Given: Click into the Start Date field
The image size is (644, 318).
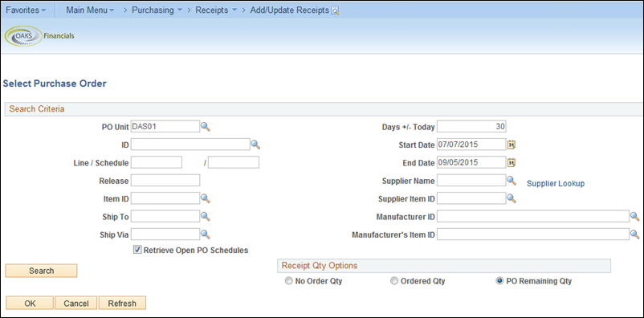Looking at the screenshot, I should tap(471, 145).
